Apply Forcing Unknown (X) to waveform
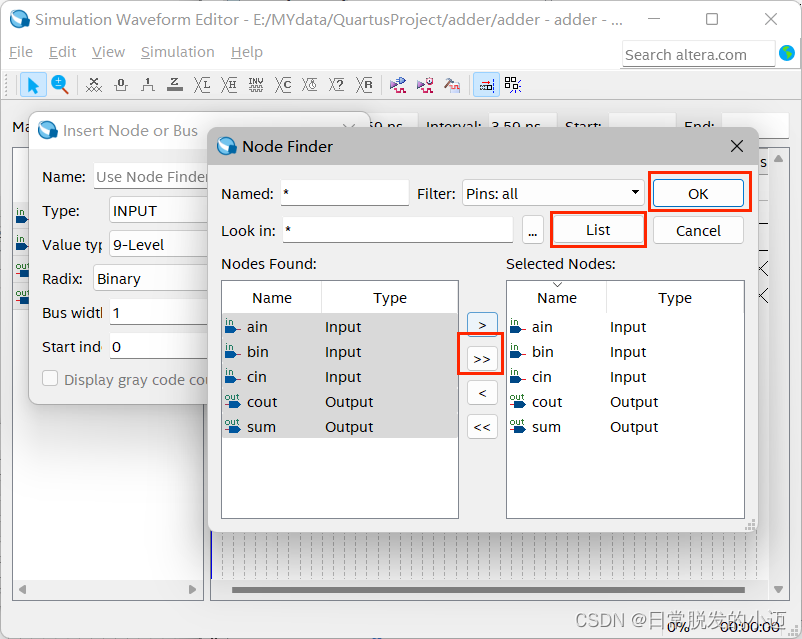This screenshot has height=639, width=802. [x=94, y=85]
